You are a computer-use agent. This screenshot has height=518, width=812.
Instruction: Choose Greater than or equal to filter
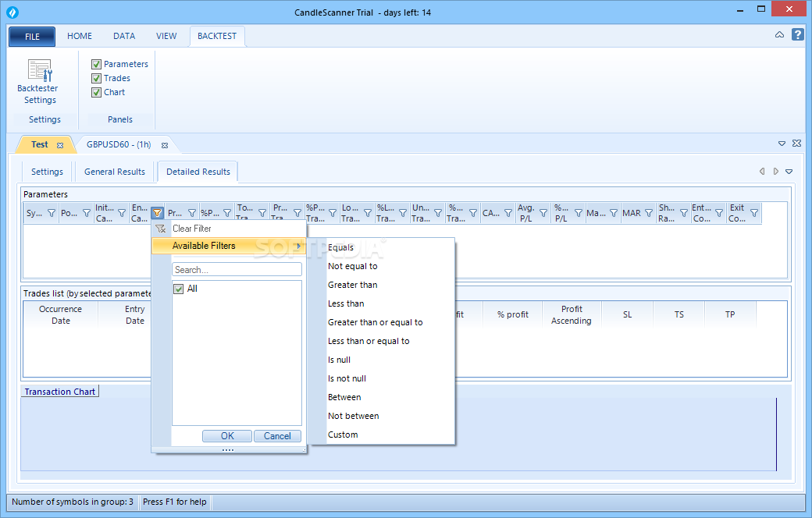point(375,322)
